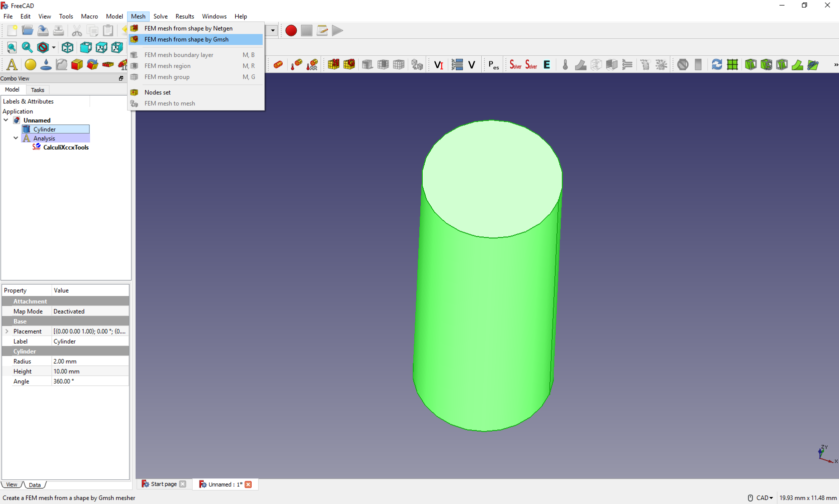Click the Radius value field

coord(90,361)
